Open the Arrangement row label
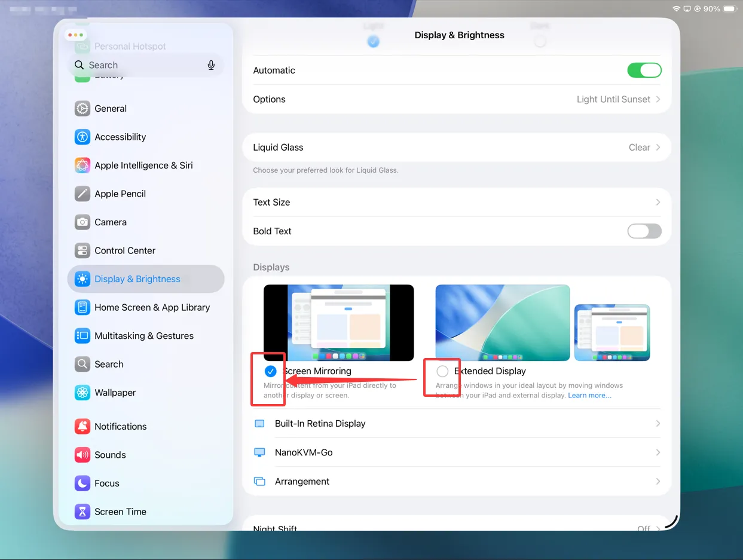The height and width of the screenshot is (560, 743). coord(302,481)
